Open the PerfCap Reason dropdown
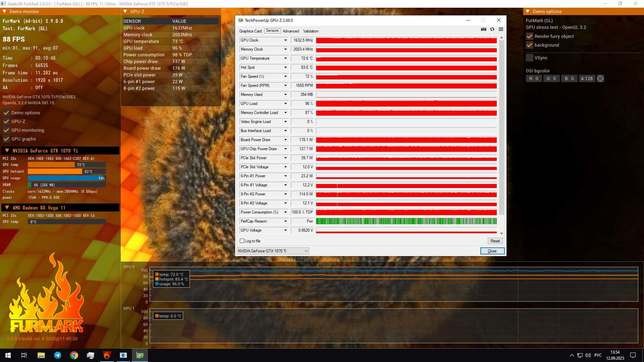Image resolution: width=644 pixels, height=362 pixels. pyautogui.click(x=285, y=221)
